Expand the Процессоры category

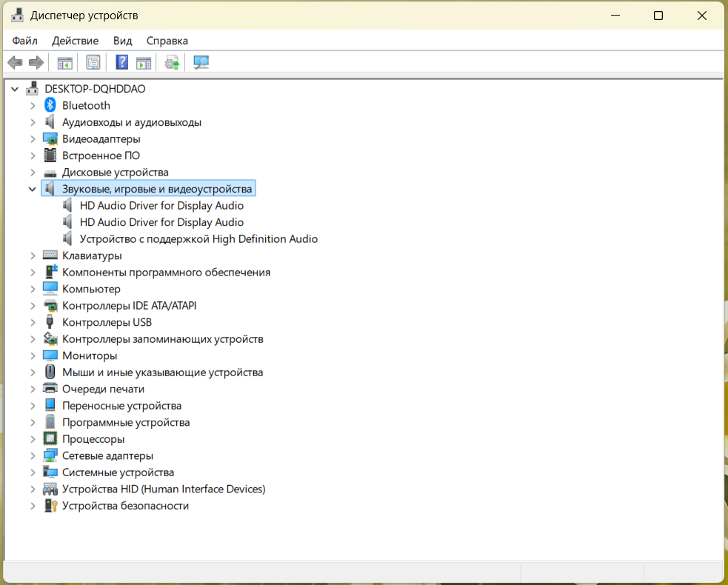point(33,438)
